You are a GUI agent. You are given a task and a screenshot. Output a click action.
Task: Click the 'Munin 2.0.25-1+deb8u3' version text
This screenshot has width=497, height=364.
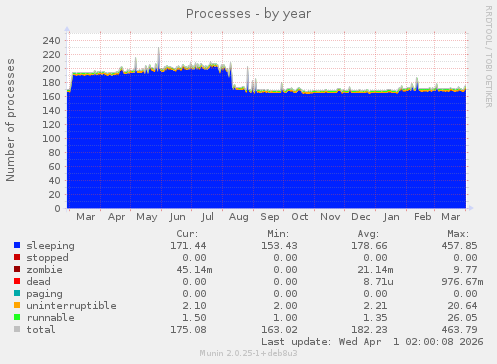click(248, 353)
